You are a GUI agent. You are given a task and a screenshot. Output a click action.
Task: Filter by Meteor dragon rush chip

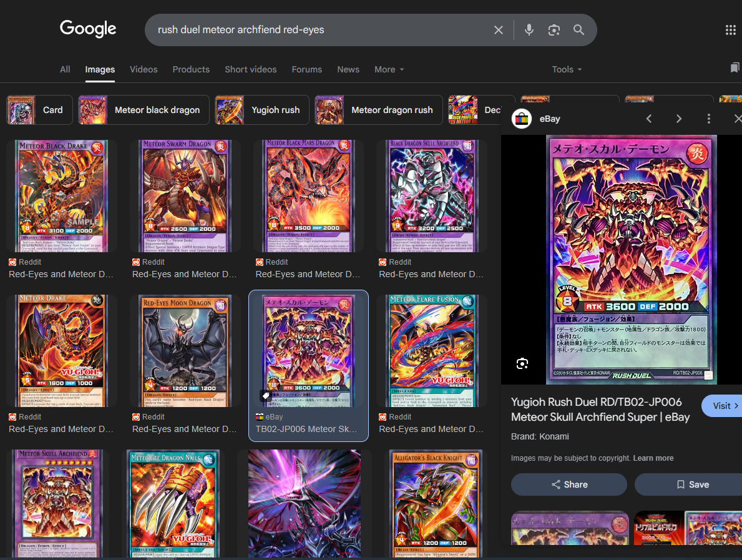[x=379, y=110]
